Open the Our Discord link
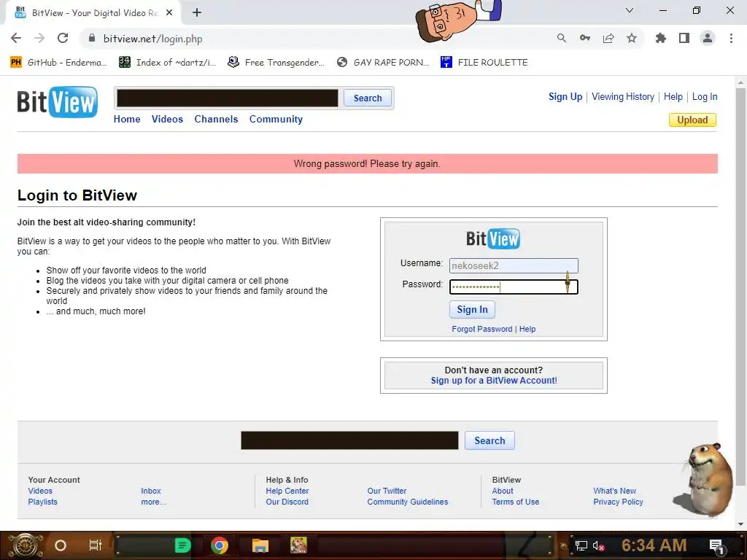Screen dimensions: 747x560 tap(287, 502)
